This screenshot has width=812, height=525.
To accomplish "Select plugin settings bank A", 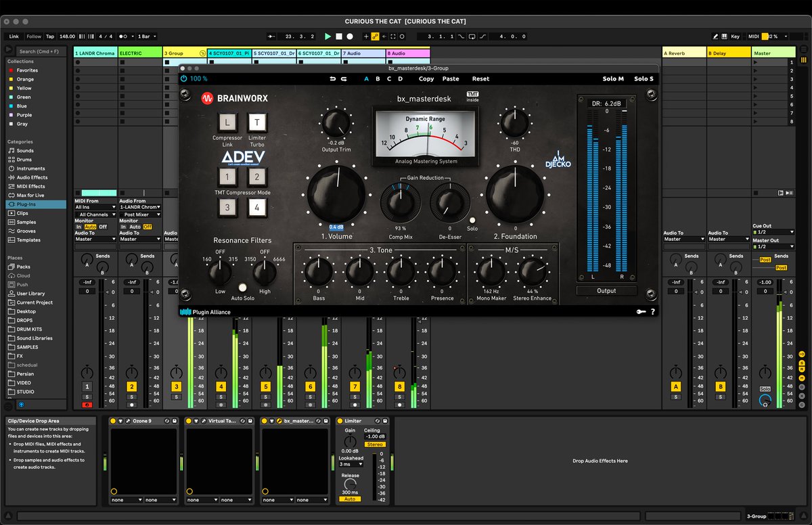I will pos(367,78).
